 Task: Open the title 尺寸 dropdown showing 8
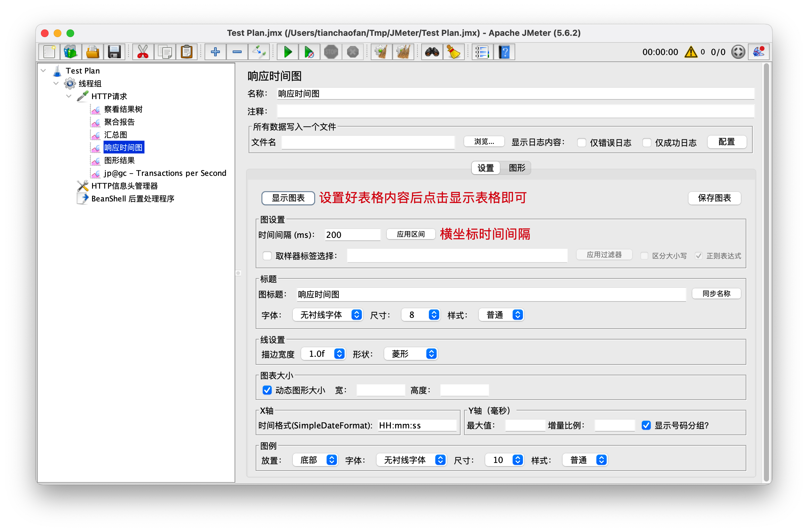pos(420,315)
